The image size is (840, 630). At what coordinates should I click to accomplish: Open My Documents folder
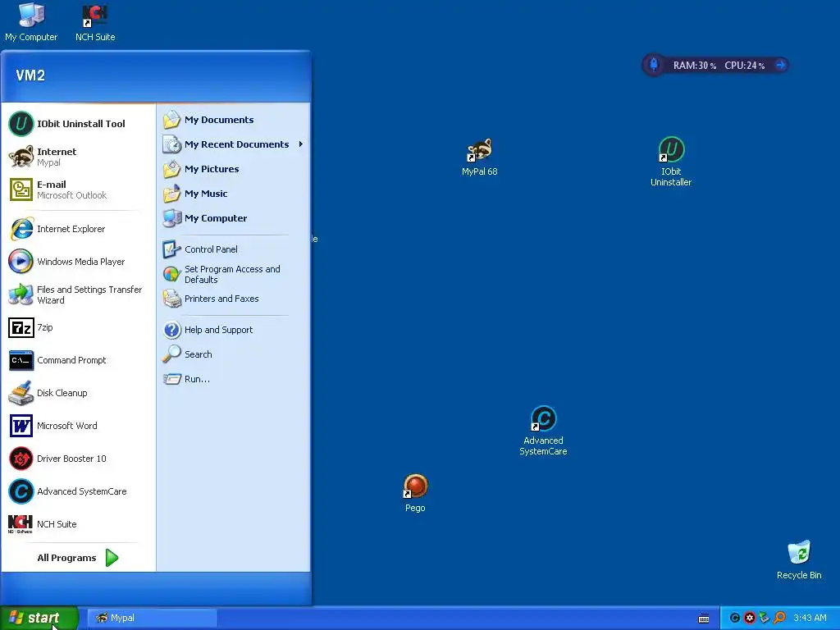(234, 120)
